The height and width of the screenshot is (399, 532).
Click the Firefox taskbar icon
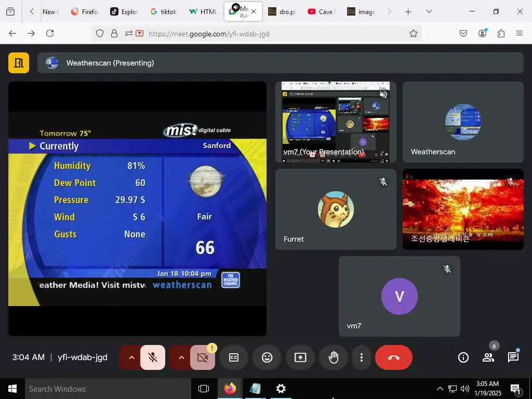(230, 389)
